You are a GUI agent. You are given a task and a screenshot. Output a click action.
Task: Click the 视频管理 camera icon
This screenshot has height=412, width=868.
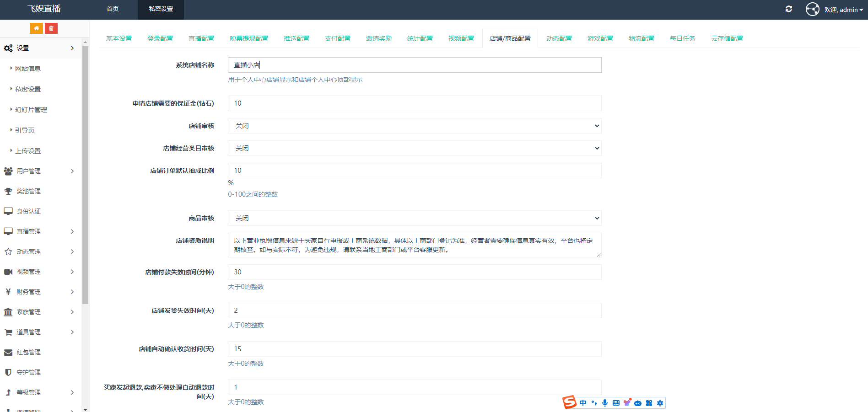(8, 271)
